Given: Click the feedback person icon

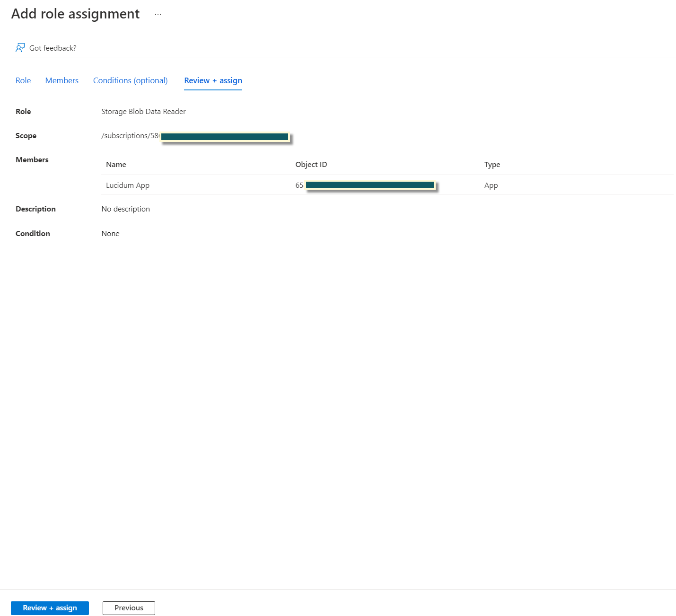Looking at the screenshot, I should tap(20, 48).
